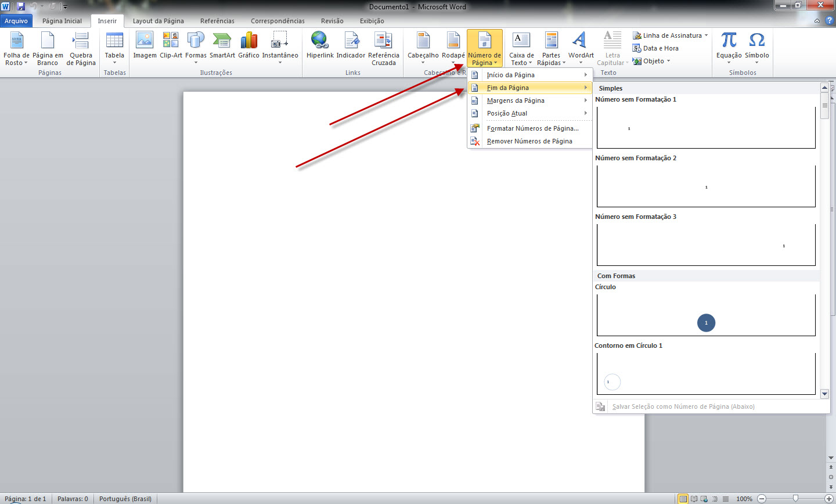Open the Fim da Página submenu
This screenshot has width=836, height=504.
[530, 88]
